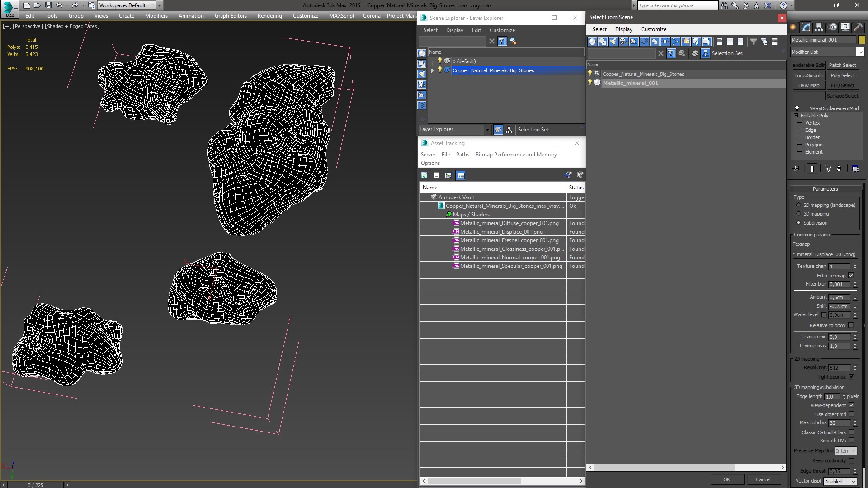The width and height of the screenshot is (868, 488).
Task: Toggle Display Geometry filter in Select From Scene
Action: (x=592, y=42)
